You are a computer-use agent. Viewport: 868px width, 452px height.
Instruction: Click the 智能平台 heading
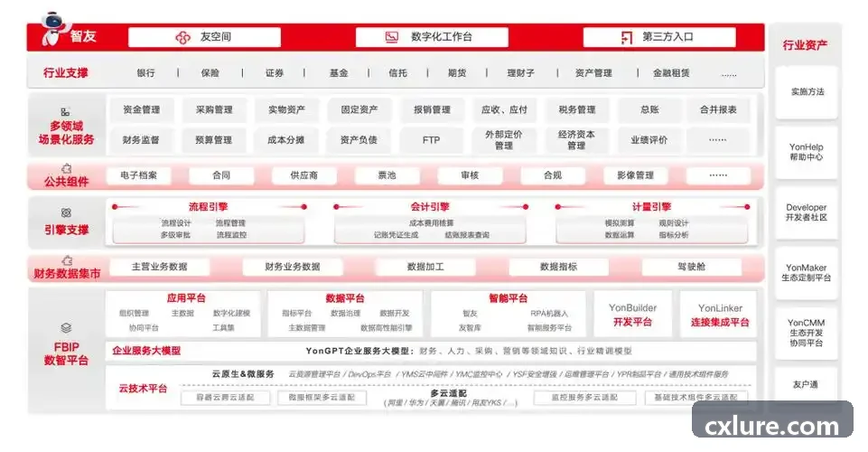pos(509,298)
